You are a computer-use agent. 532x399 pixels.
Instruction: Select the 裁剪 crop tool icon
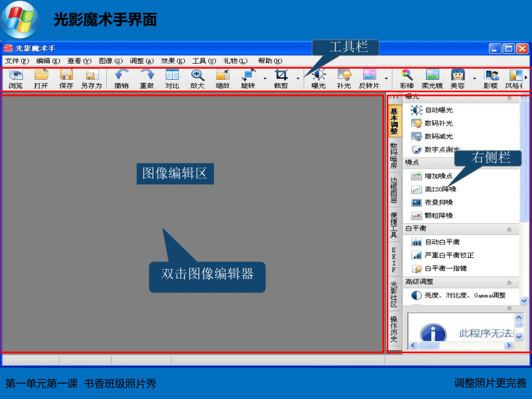coord(281,79)
